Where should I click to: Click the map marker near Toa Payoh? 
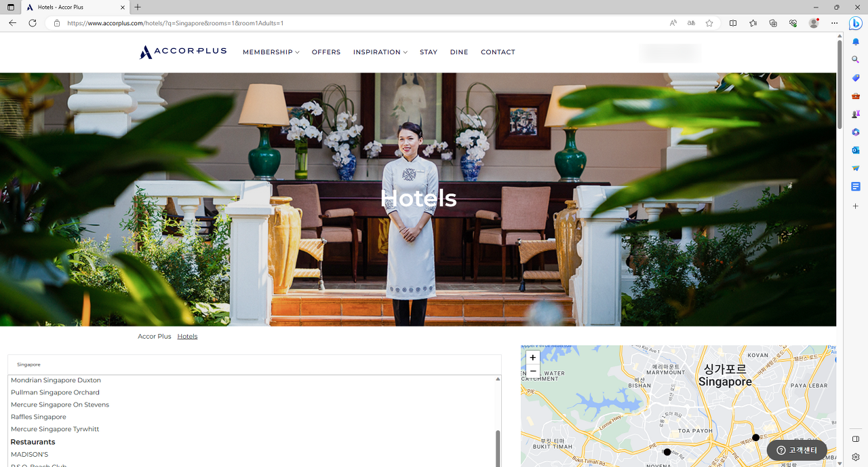(756, 438)
